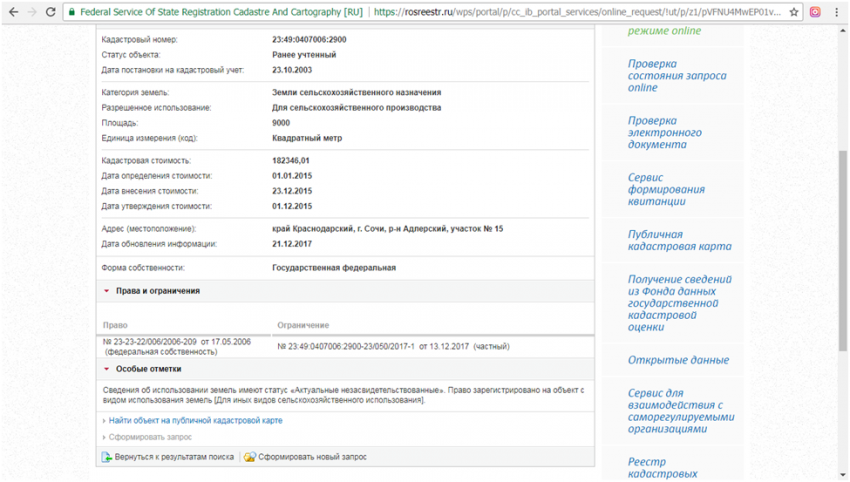Open 'Проверка состояния запроса online' sidebar item
This screenshot has width=850, height=482.
coord(676,75)
